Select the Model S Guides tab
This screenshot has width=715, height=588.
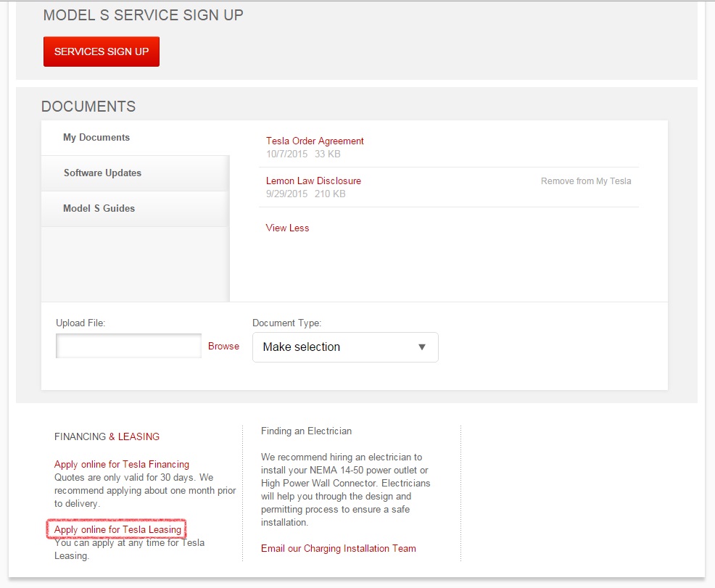point(99,209)
